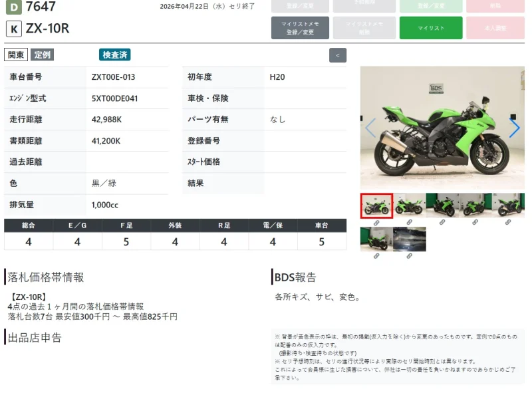Select the second-row rear-angle bike thumbnail

pyautogui.click(x=376, y=239)
